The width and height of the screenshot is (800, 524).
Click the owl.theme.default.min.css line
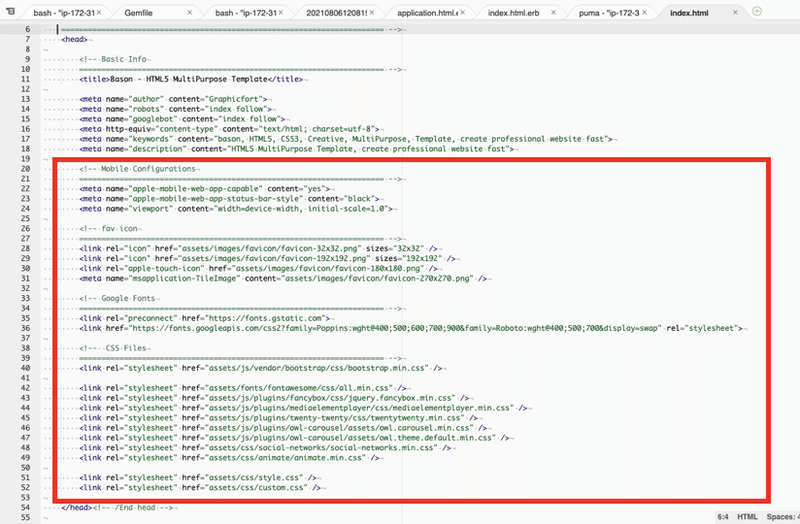(x=294, y=438)
